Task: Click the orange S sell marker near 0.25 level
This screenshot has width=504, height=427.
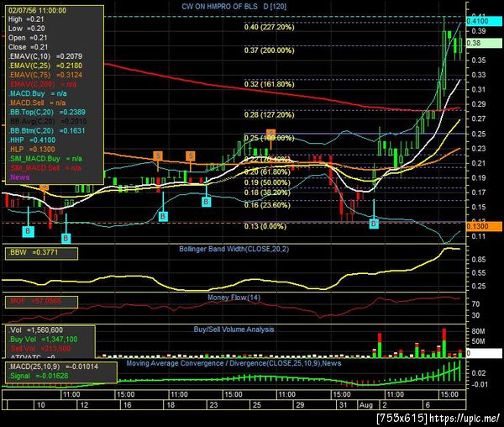Action: (x=270, y=134)
